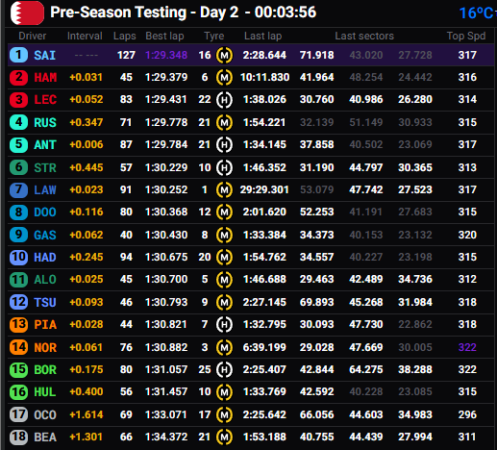Click the Bahrain flag icon
The width and height of the screenshot is (497, 450).
(x=27, y=13)
